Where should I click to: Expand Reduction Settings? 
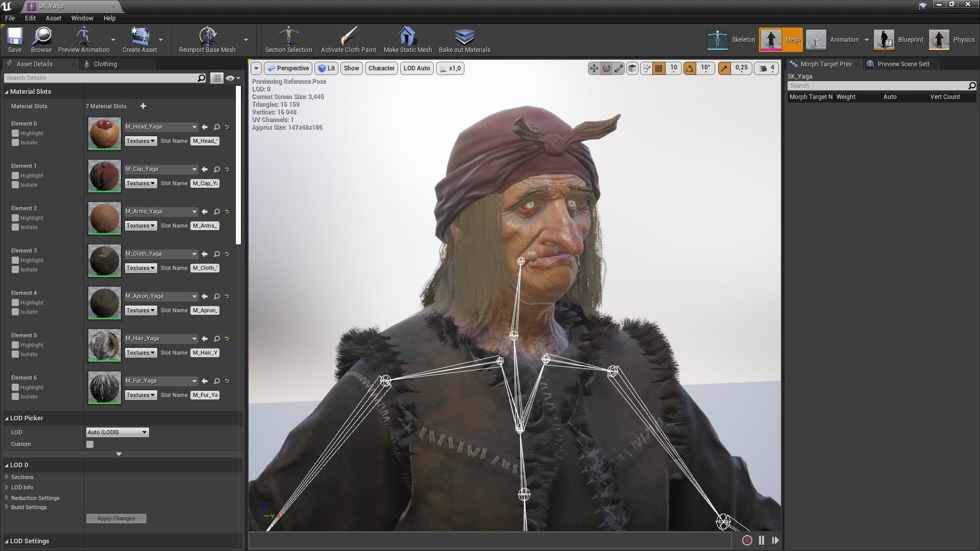(x=7, y=498)
